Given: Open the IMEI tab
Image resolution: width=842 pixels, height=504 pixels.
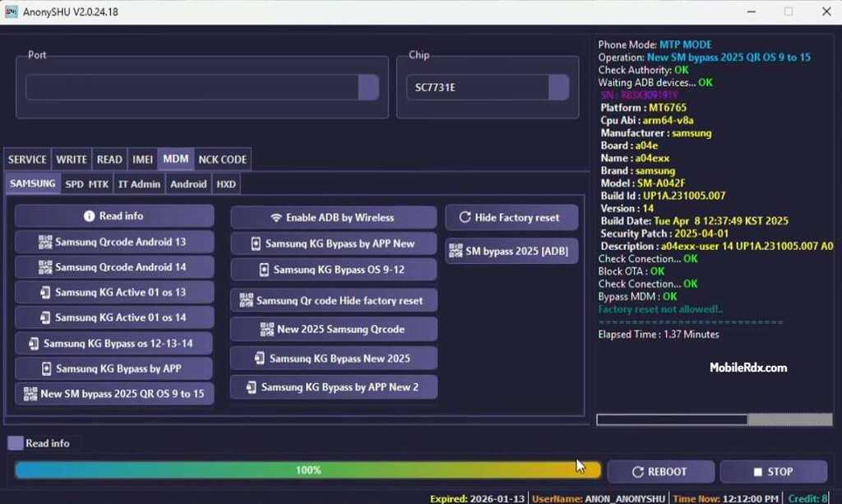Looking at the screenshot, I should [x=142, y=160].
